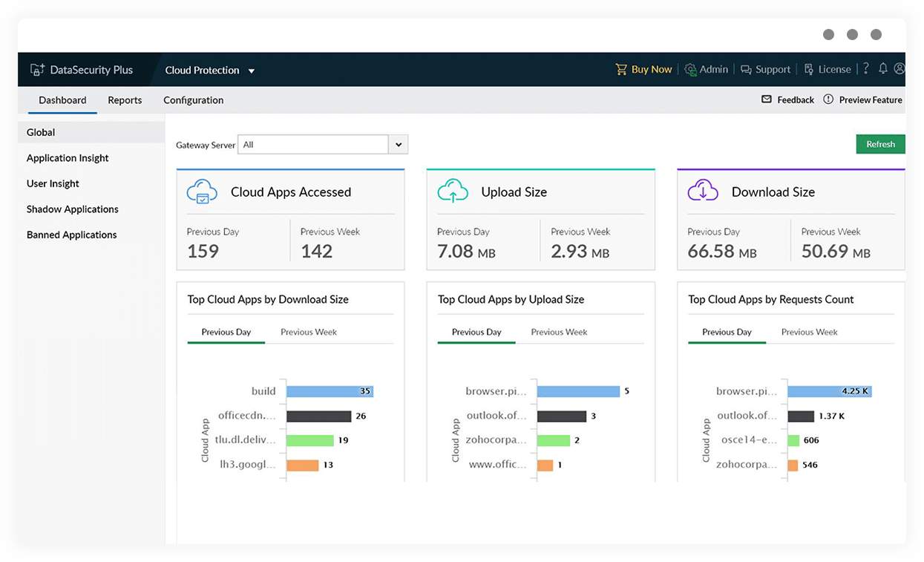Screen dimensions: 924x562
Task: Open the Admin gear icon
Action: click(x=690, y=69)
